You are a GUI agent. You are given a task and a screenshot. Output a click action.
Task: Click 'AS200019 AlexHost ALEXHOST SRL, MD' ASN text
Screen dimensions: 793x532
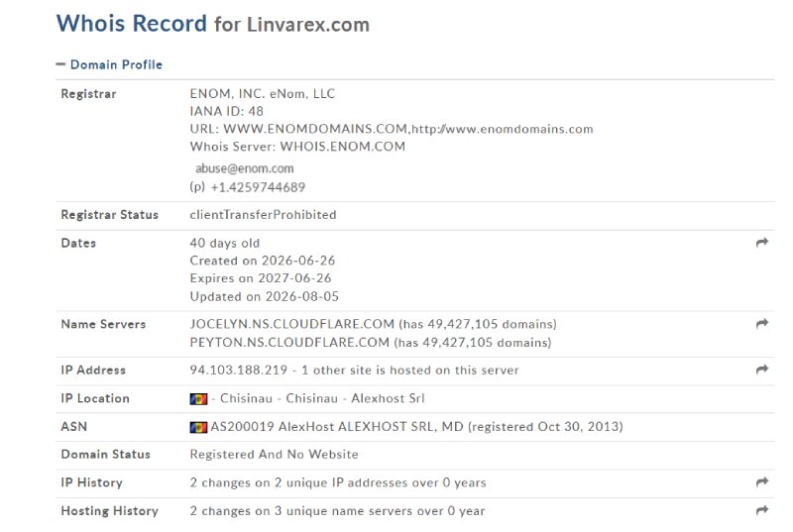tap(337, 426)
